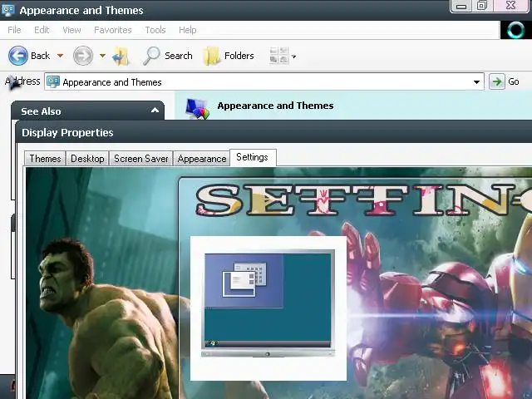This screenshot has width=532, height=399.
Task: Open the Views icon in toolbar
Action: click(x=279, y=56)
